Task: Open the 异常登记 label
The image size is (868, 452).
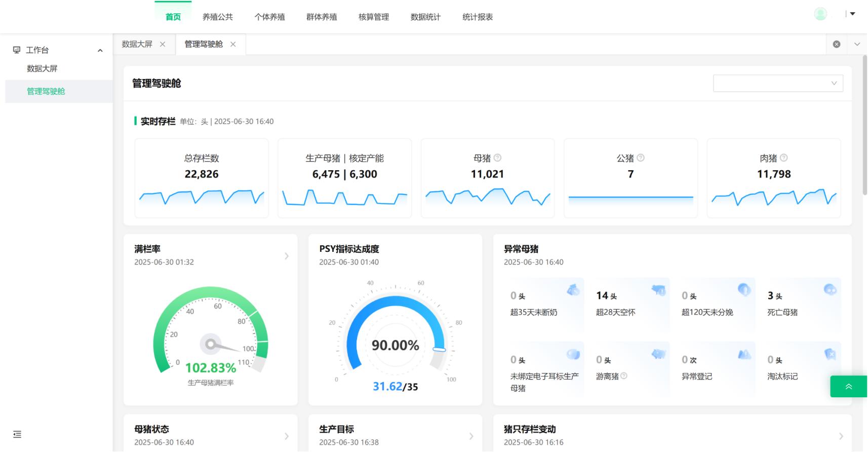Action: 697,376
